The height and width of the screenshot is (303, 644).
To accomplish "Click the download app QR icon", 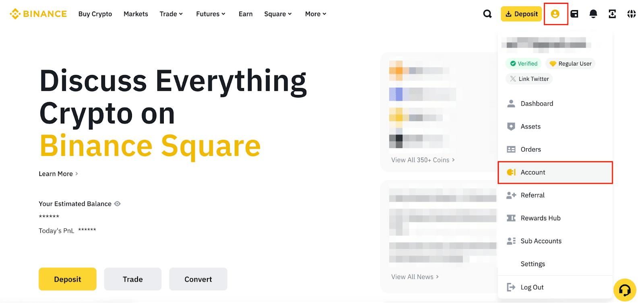I will [612, 14].
